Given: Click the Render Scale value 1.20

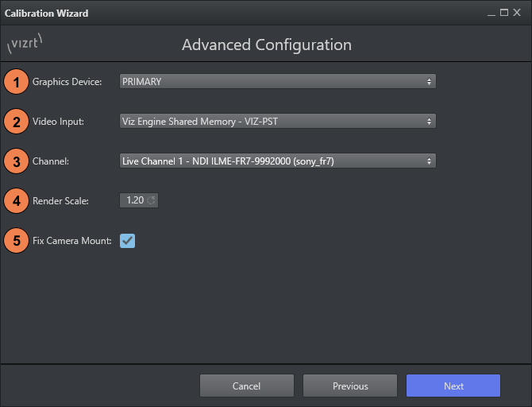Looking at the screenshot, I should (134, 200).
